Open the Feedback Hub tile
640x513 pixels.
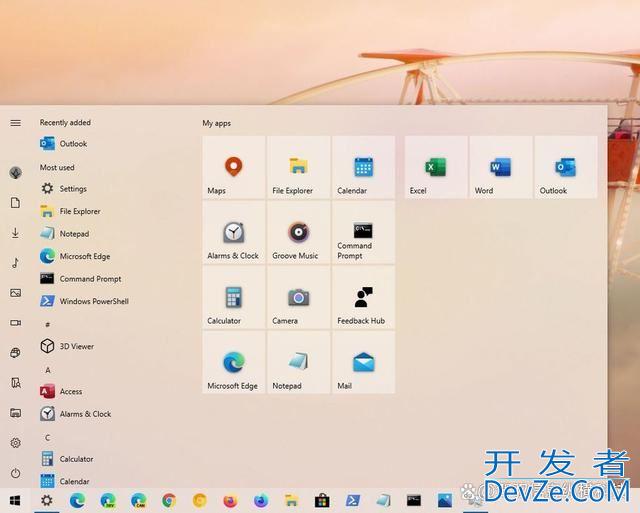click(x=364, y=298)
